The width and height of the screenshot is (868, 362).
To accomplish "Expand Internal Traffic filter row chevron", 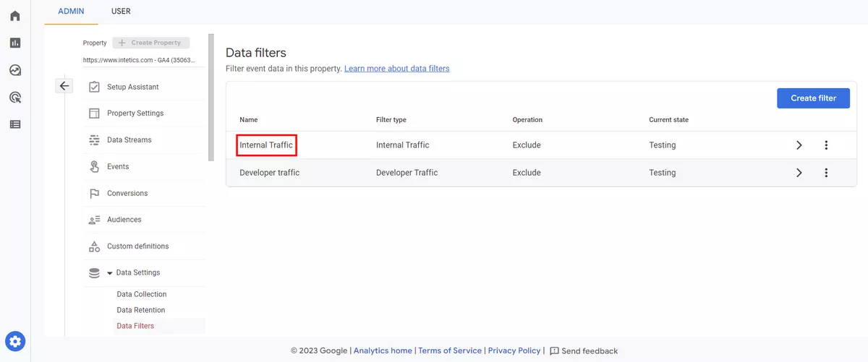I will [x=799, y=145].
